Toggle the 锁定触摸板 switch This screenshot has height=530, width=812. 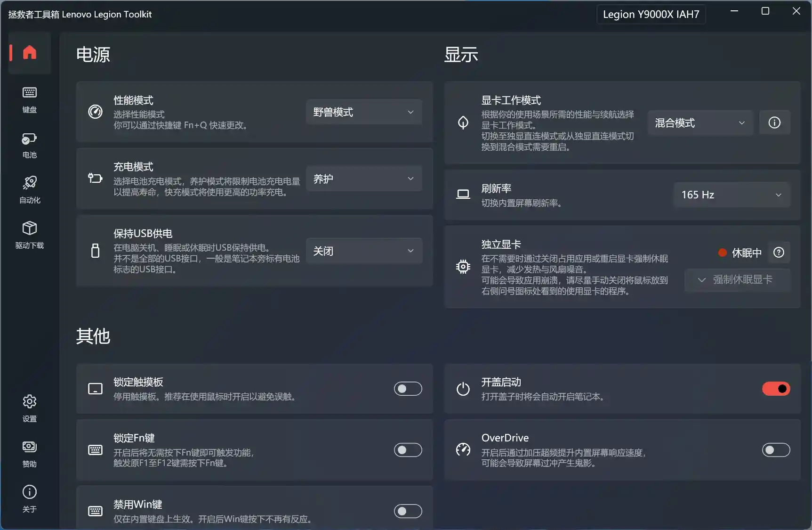click(408, 389)
